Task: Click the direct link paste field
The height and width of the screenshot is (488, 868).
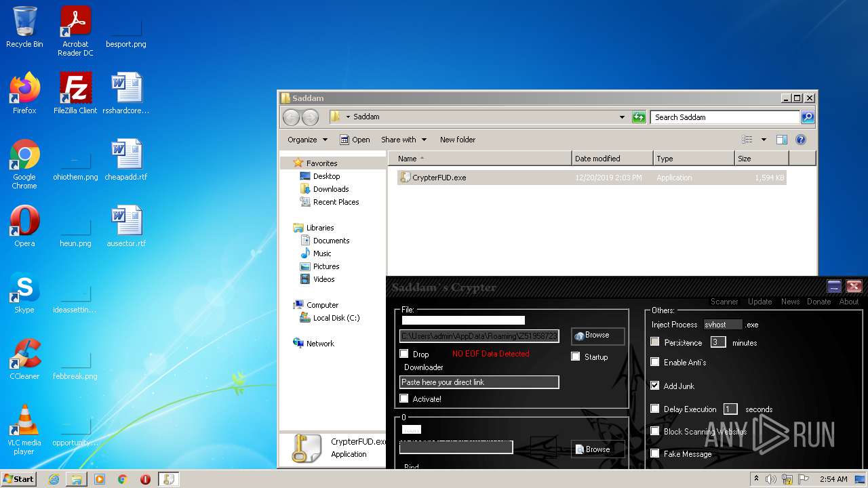Action: (x=479, y=382)
